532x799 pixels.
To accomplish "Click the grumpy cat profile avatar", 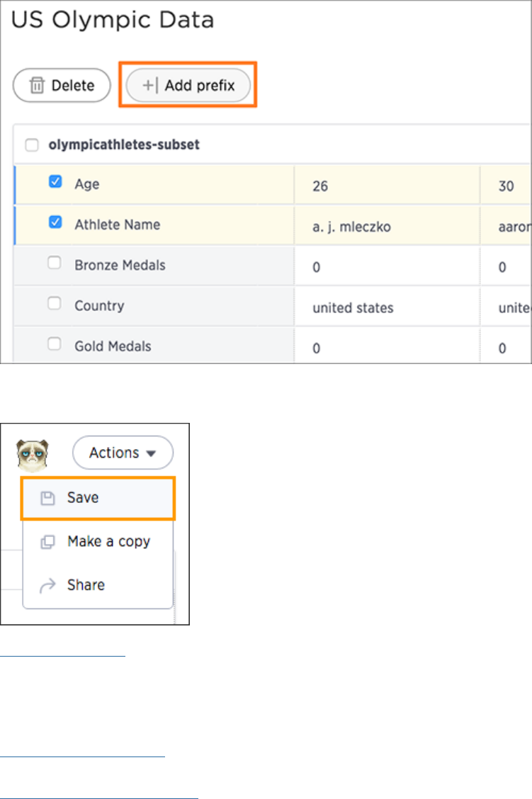I will tap(32, 454).
